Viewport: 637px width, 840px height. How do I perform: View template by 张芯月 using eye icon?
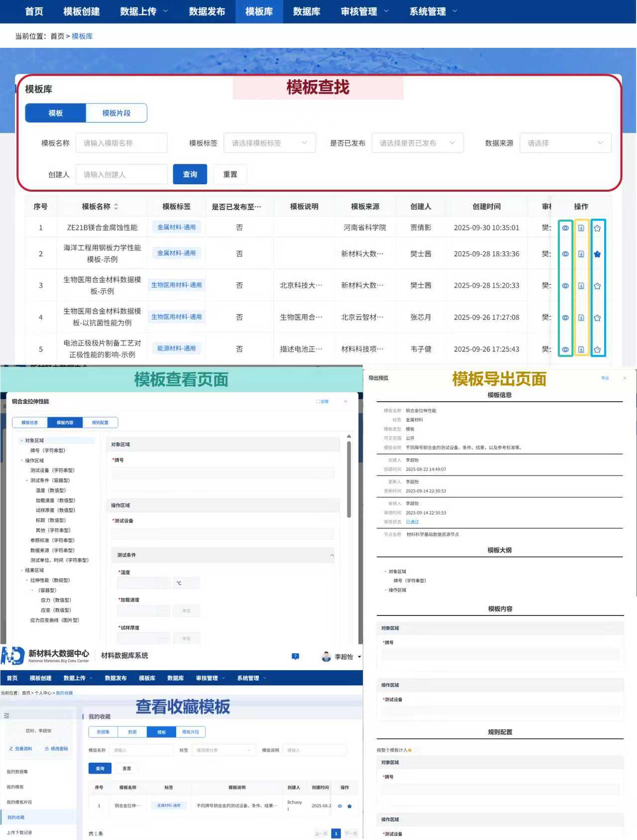565,318
